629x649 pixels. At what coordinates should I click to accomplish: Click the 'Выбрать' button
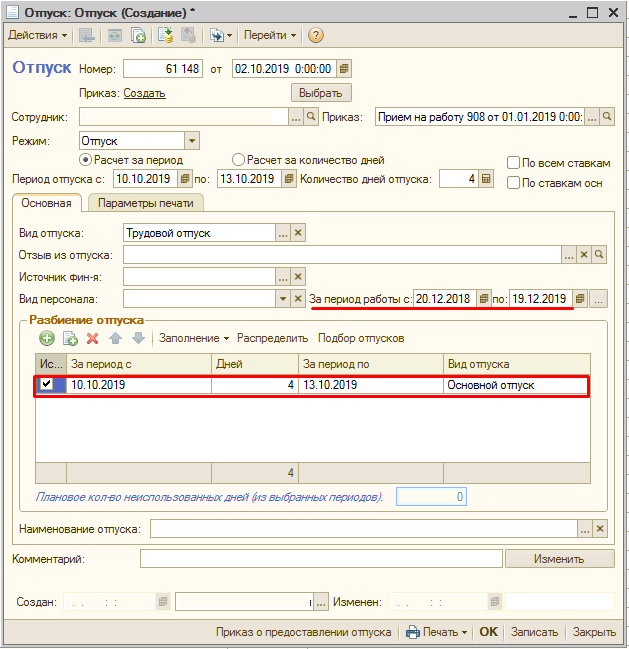tap(321, 93)
